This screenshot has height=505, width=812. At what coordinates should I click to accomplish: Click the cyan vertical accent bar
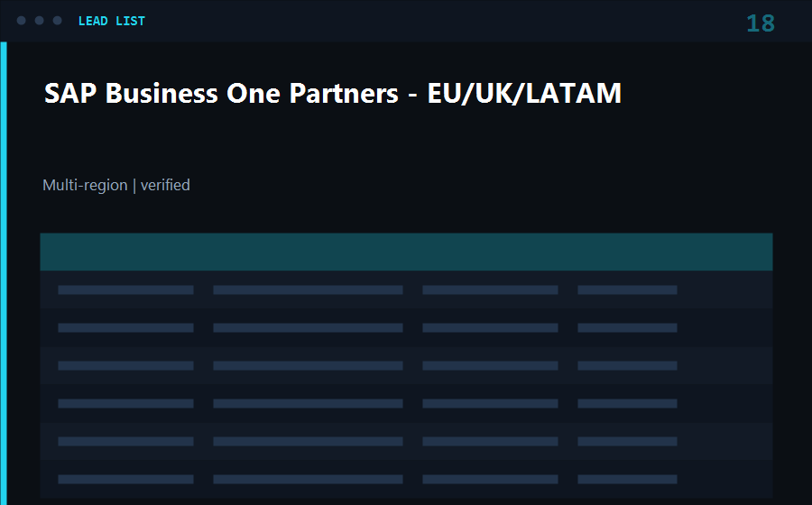coord(4,273)
